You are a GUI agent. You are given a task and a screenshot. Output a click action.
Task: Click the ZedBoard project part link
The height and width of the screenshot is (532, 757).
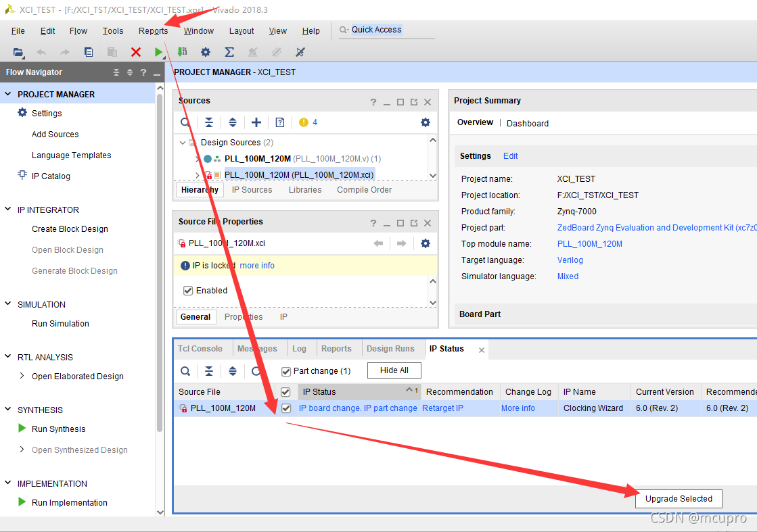(x=657, y=228)
